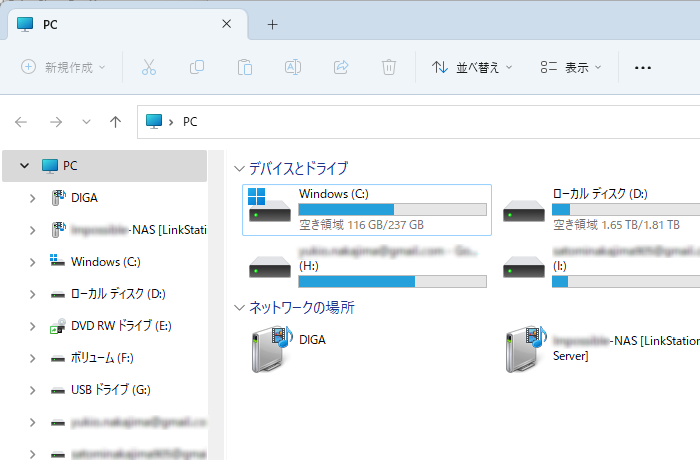The width and height of the screenshot is (700, 460).
Task: Close the PC tab
Action: 227,24
